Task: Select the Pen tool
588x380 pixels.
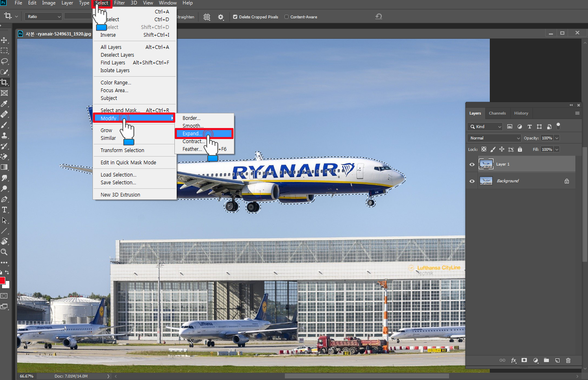Action: point(4,199)
